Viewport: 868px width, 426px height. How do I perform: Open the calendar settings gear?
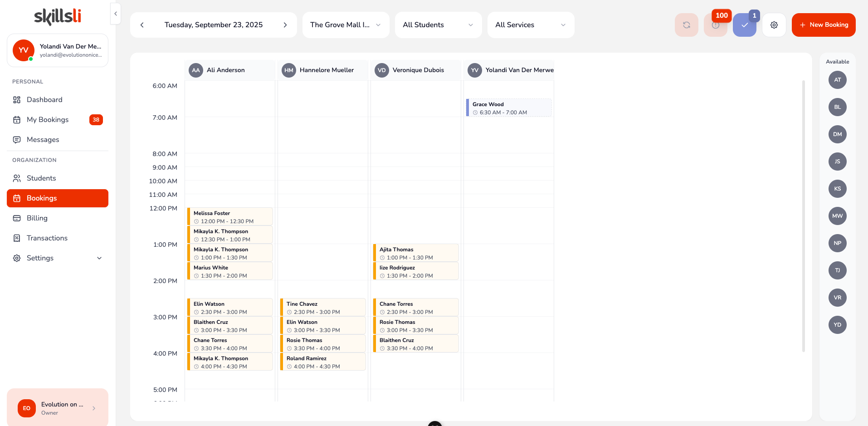pos(774,25)
